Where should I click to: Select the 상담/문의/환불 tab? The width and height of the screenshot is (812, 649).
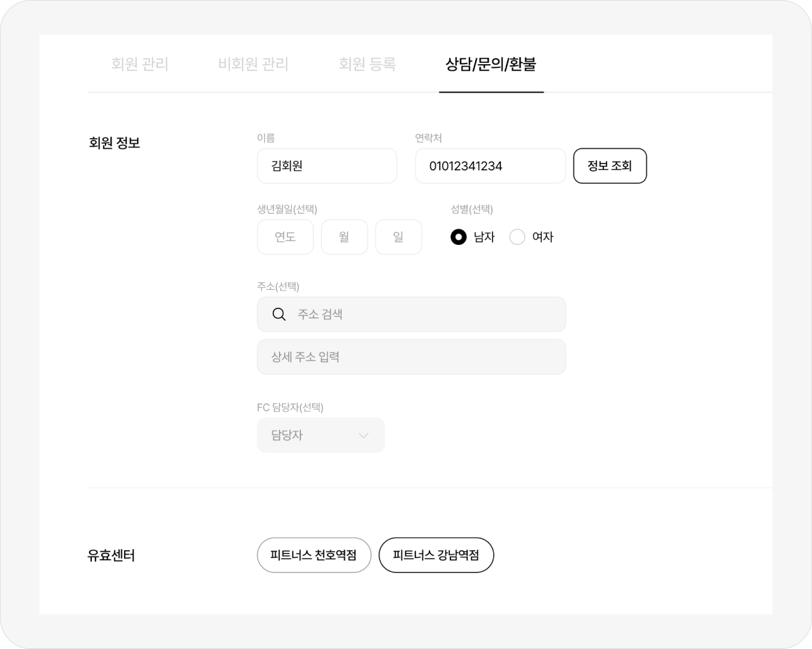tap(491, 64)
